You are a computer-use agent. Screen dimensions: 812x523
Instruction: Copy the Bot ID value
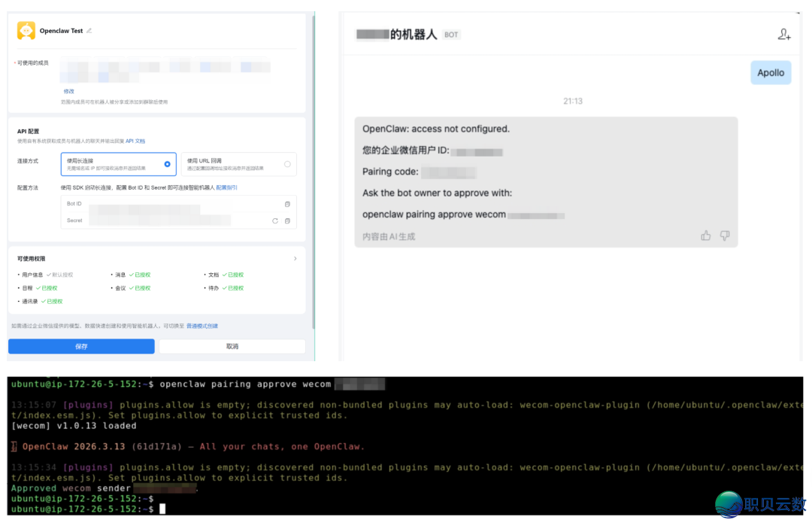pos(287,204)
